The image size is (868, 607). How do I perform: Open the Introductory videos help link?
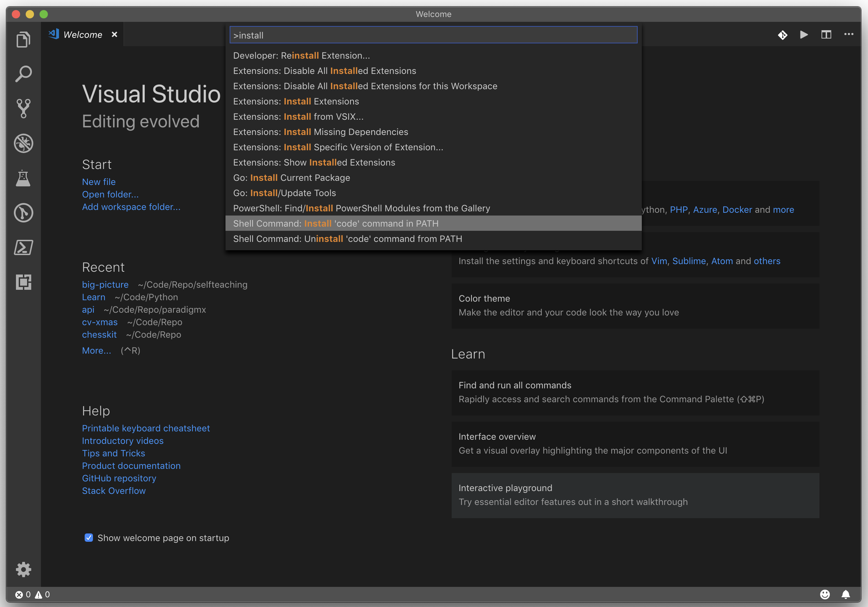[124, 441]
